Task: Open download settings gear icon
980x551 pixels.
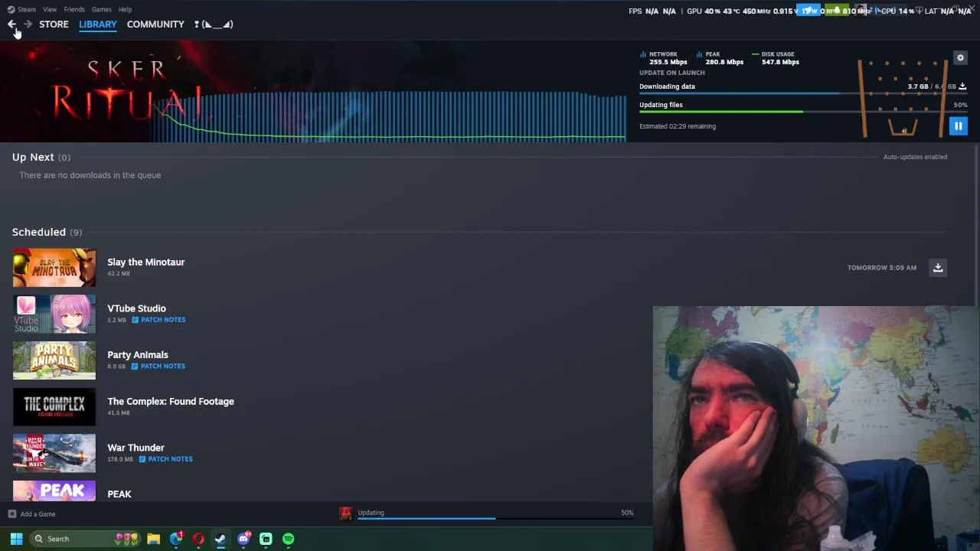Action: [960, 58]
